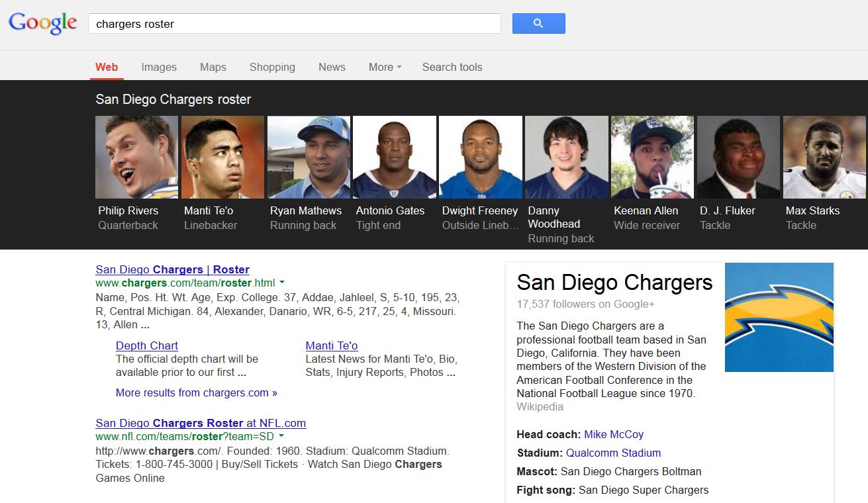Click the Keenan Allen name label

(646, 210)
